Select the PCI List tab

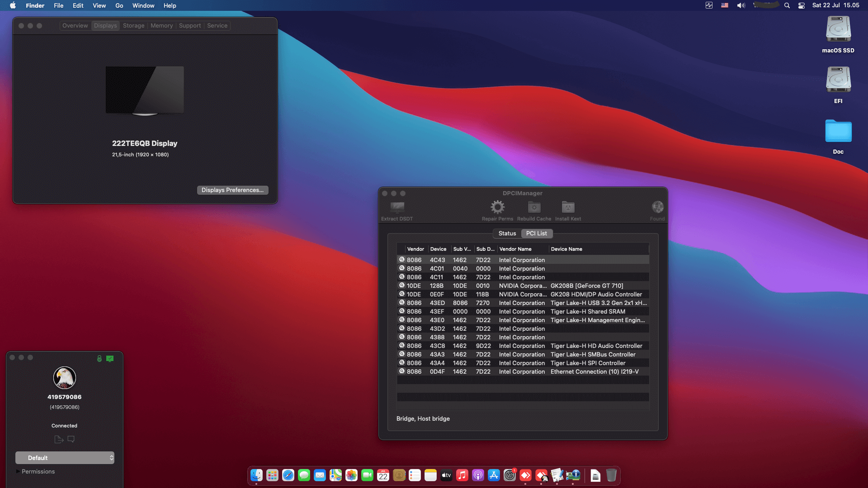(537, 234)
